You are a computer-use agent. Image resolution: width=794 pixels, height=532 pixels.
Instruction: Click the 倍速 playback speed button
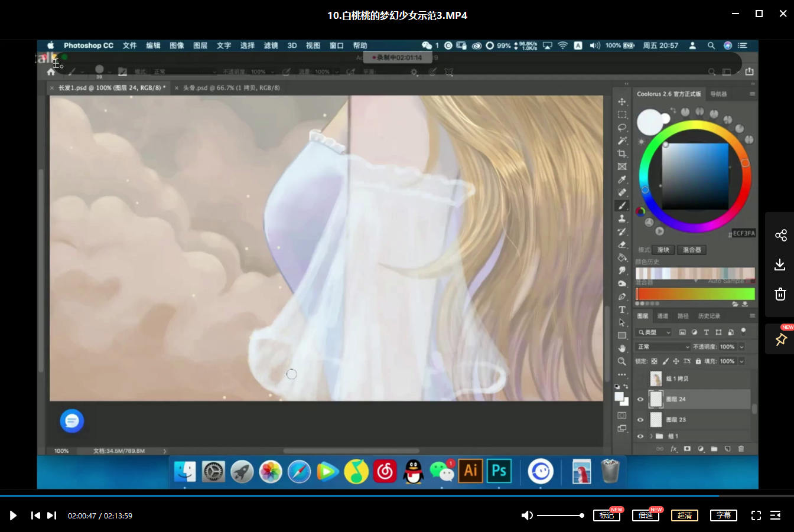(x=646, y=515)
